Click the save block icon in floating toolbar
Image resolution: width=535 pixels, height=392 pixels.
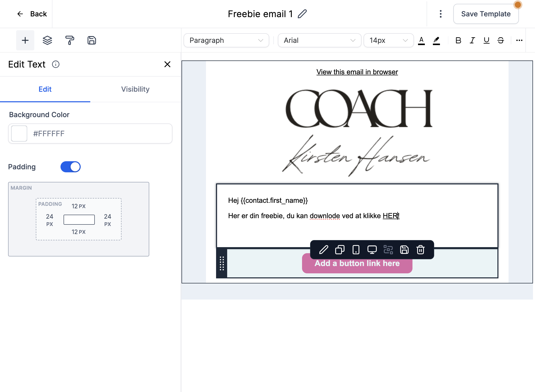404,250
